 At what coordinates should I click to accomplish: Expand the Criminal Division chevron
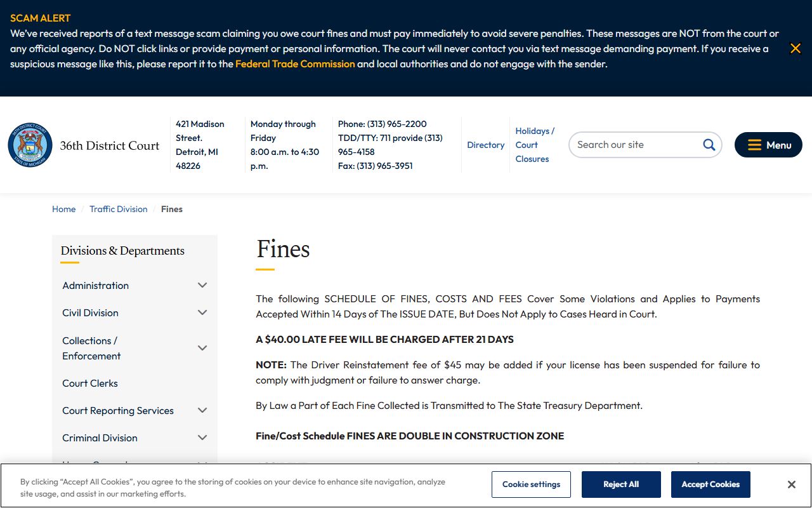(x=202, y=438)
